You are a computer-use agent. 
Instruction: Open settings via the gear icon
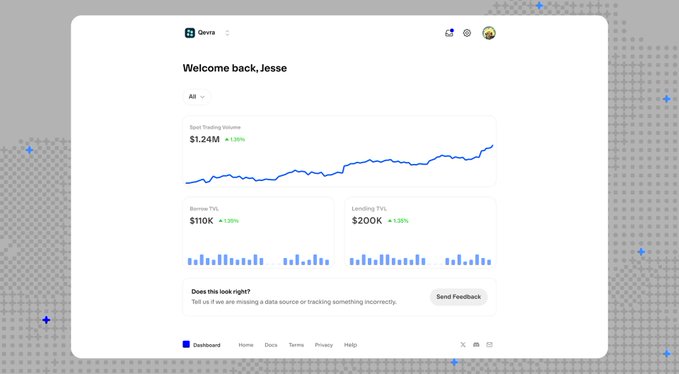pyautogui.click(x=467, y=33)
